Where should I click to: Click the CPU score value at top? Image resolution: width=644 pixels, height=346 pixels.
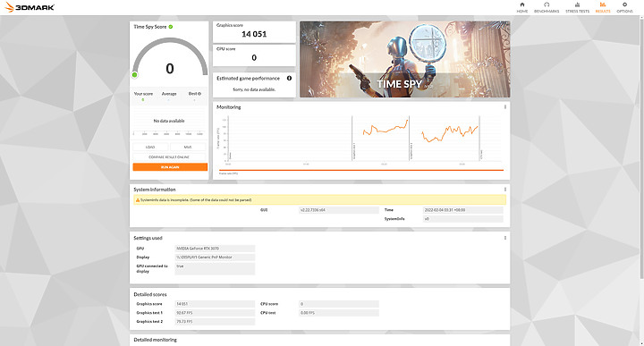pos(254,58)
